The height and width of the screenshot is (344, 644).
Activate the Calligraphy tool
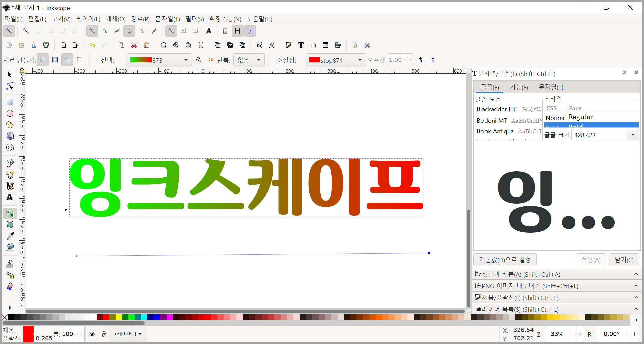point(10,186)
